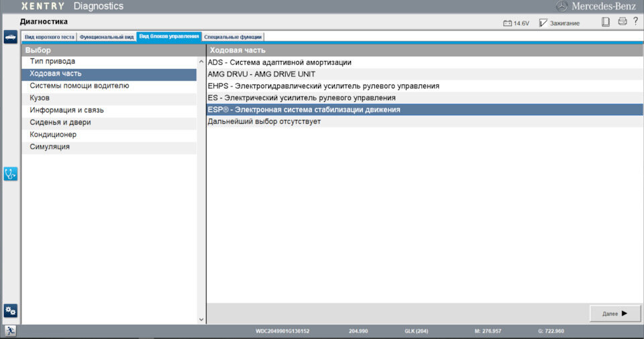Select Сиденья и двери category
644x339 pixels.
point(109,123)
